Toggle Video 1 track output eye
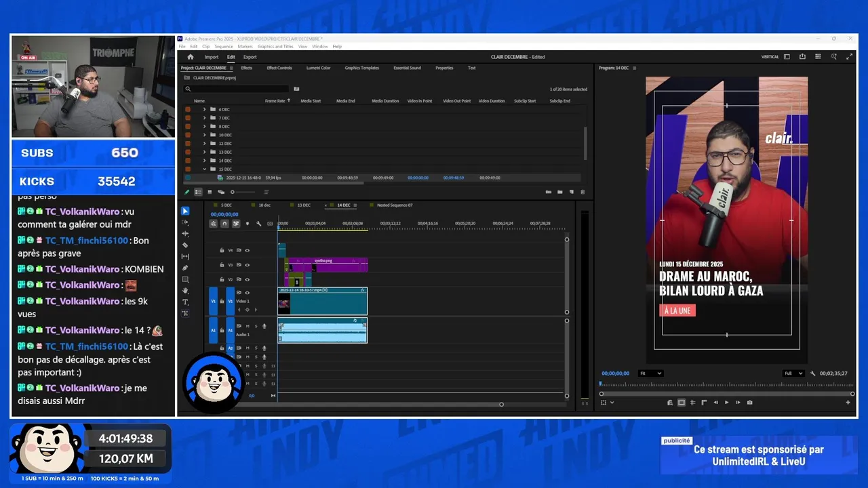Viewport: 868px width, 488px height. pos(247,293)
